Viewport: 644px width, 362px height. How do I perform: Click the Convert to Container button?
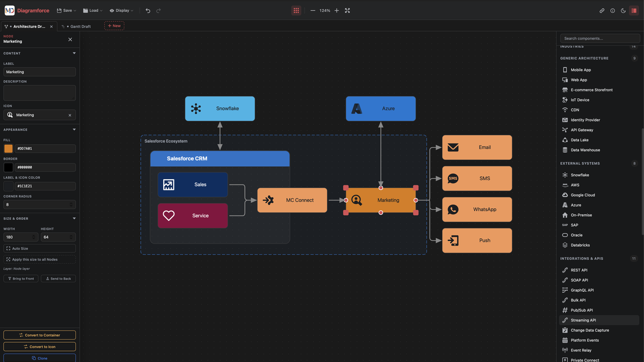[x=40, y=335]
